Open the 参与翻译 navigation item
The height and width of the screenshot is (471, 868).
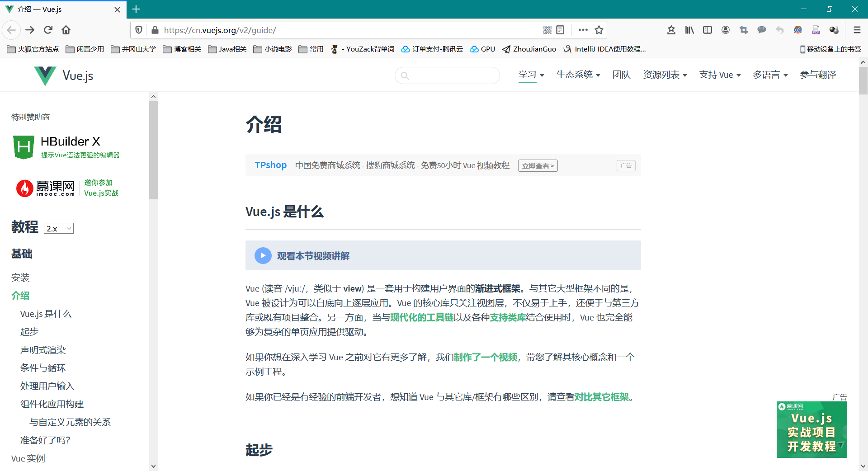click(818, 75)
